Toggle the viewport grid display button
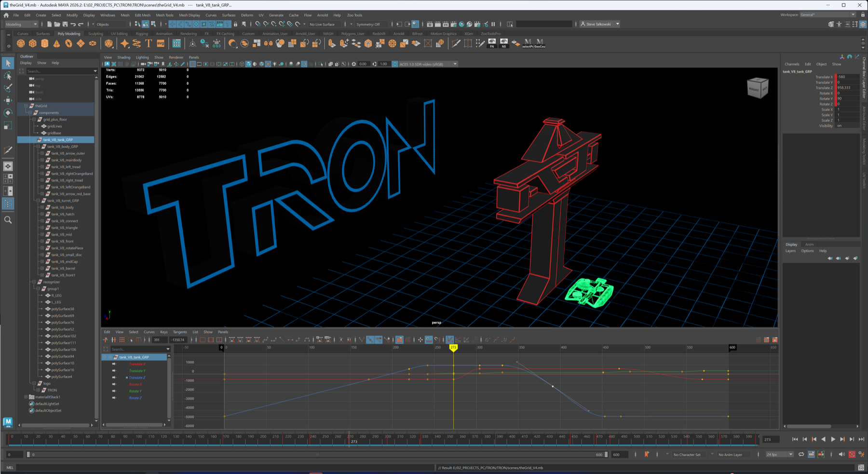This screenshot has height=474, width=868. coord(192,64)
